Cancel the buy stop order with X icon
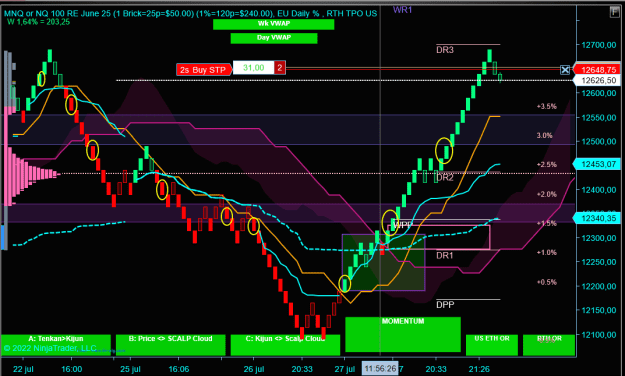This screenshot has height=376, width=625. (565, 70)
